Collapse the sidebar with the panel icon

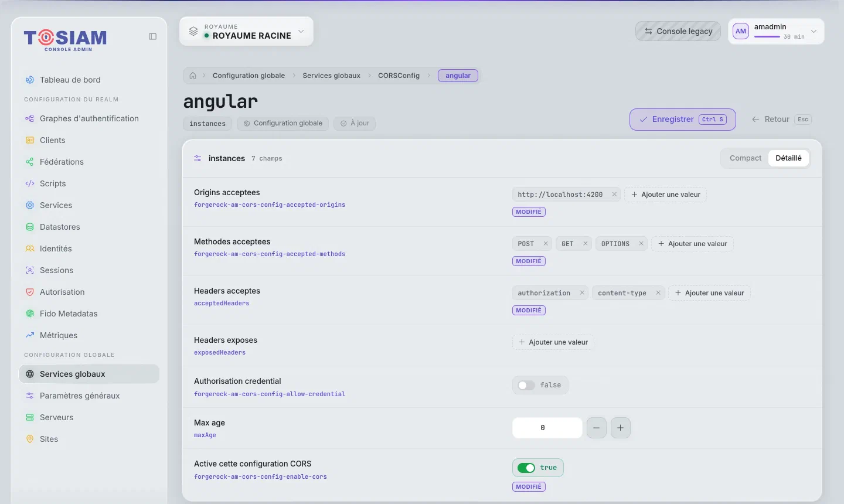point(152,36)
